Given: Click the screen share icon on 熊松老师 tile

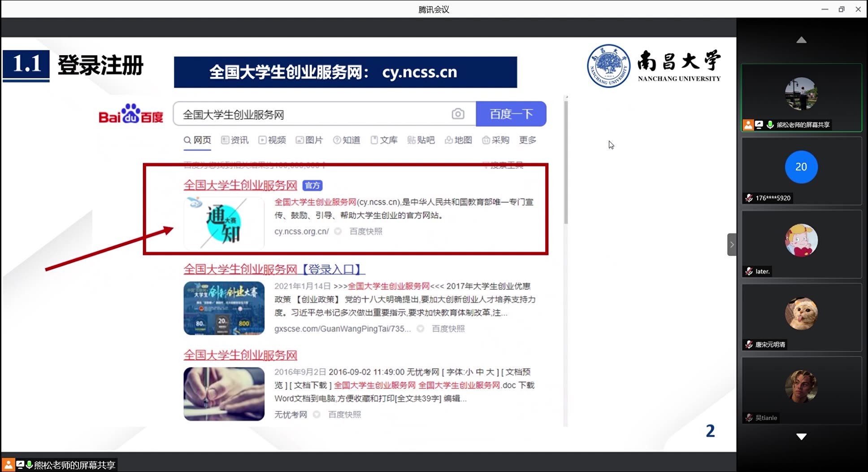Looking at the screenshot, I should click(x=759, y=125).
